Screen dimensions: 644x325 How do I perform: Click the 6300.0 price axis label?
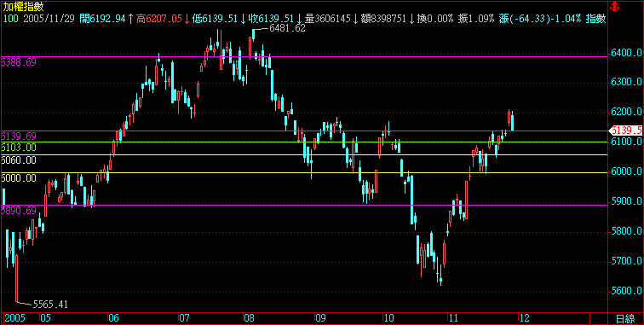point(627,82)
